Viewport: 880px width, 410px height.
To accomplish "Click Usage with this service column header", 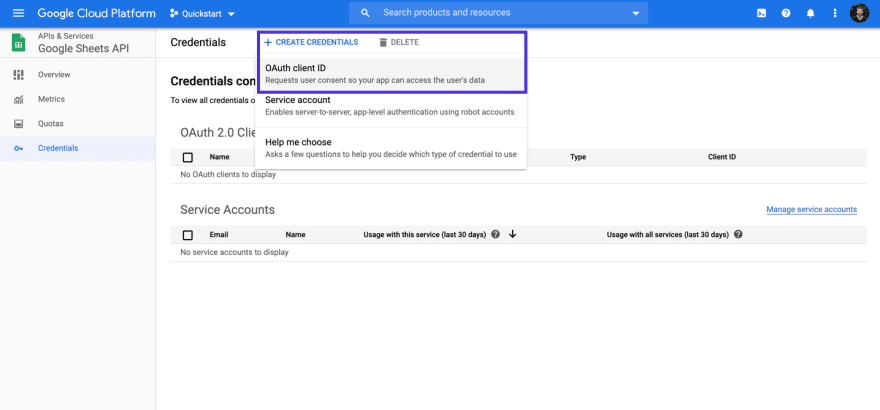I will pos(425,235).
